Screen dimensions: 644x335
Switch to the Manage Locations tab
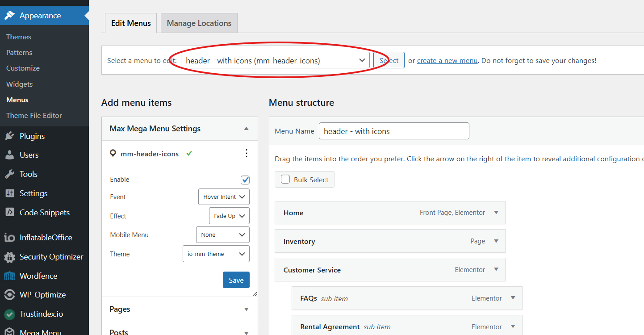click(x=199, y=23)
